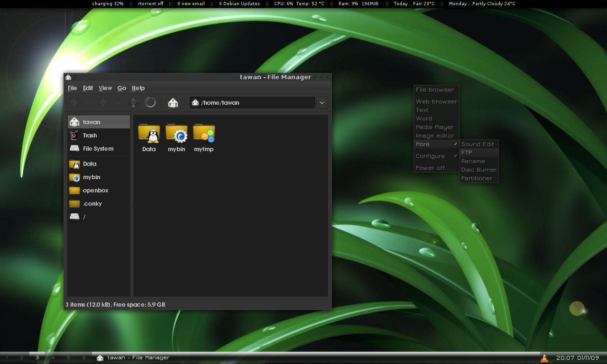Click the 'rtorrent off' status text
607x364 pixels.
click(x=150, y=4)
